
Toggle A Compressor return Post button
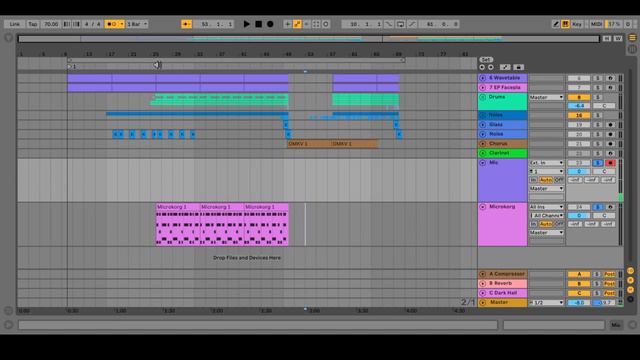point(609,274)
